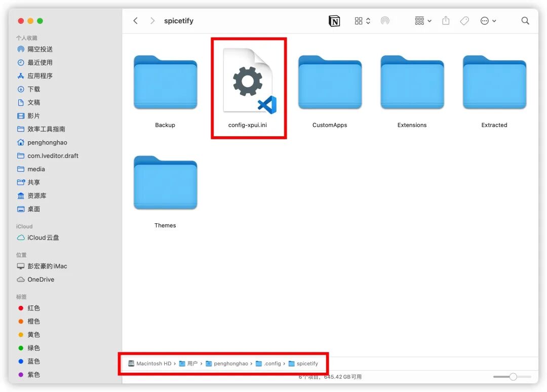Viewport: 547px width, 392px height.
Task: Open the group-by dropdown in toolbar
Action: click(x=423, y=21)
